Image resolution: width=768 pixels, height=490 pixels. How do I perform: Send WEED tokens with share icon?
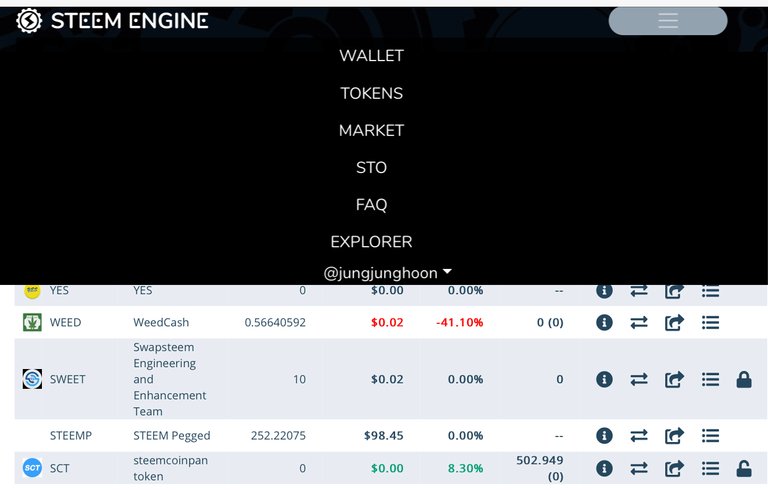click(674, 322)
